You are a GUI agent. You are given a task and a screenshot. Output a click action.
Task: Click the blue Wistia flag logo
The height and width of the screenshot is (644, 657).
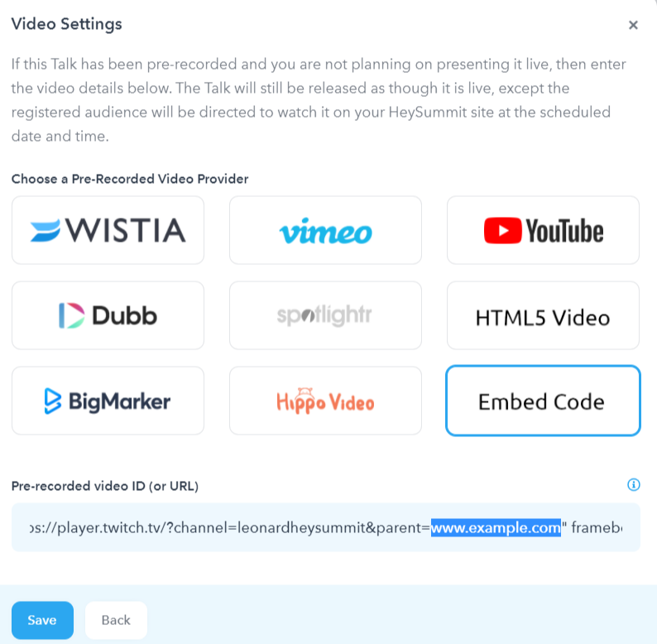tap(46, 231)
